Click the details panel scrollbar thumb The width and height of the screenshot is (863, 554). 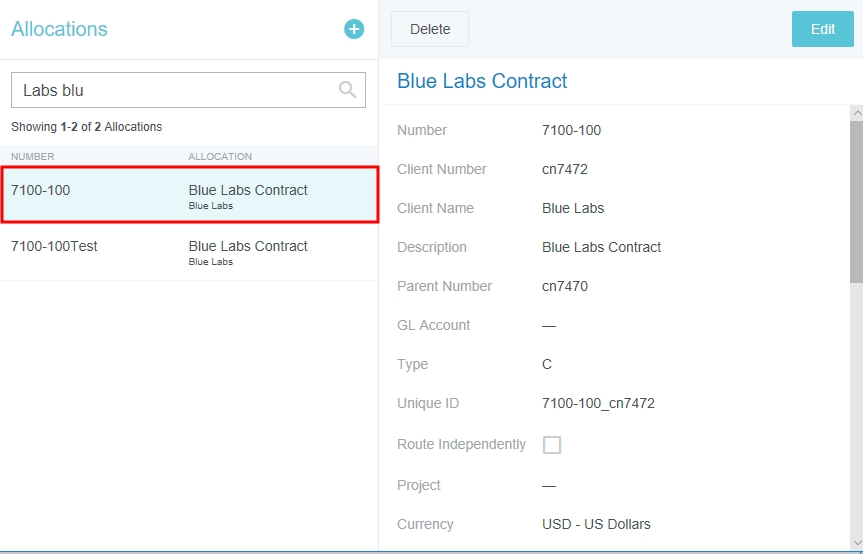pyautogui.click(x=856, y=200)
